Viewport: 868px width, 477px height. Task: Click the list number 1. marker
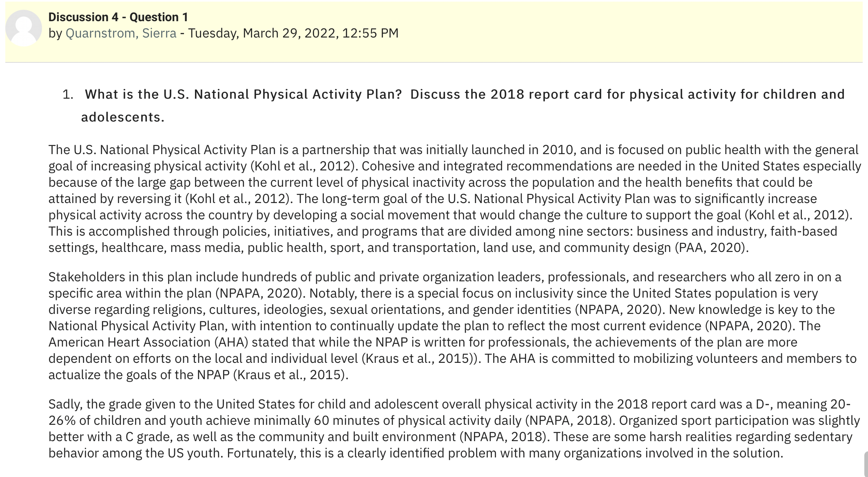tap(68, 95)
